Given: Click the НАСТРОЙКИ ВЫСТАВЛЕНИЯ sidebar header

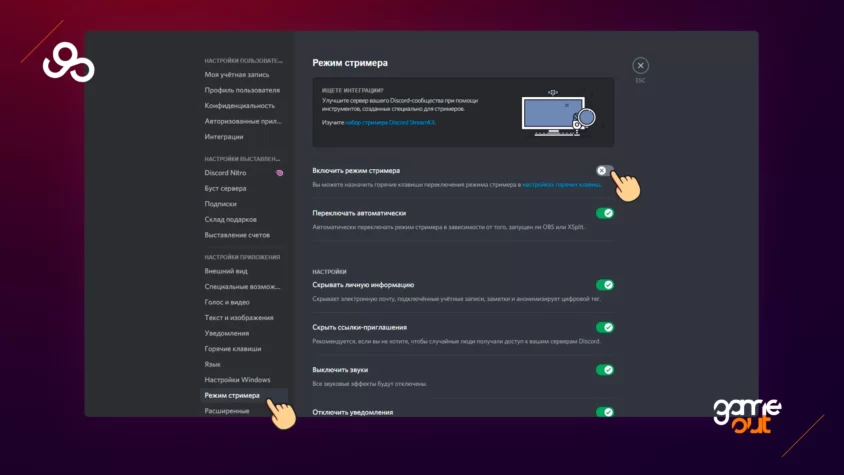Looking at the screenshot, I should [x=242, y=159].
